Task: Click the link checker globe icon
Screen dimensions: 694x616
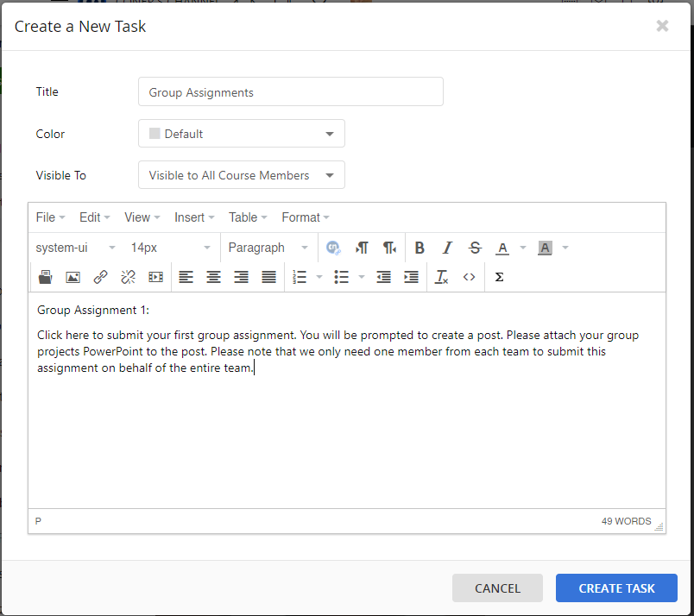Action: tap(333, 248)
